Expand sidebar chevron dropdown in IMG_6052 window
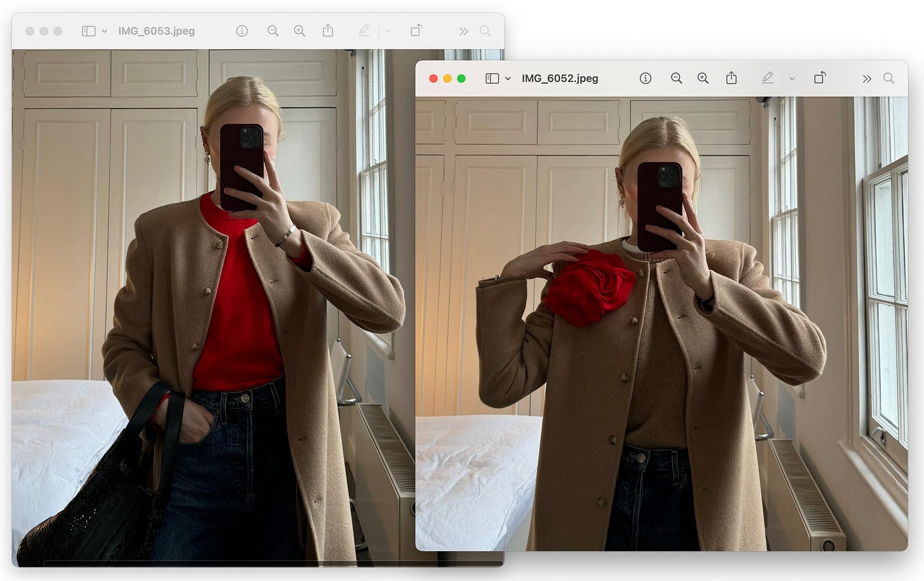 (508, 79)
